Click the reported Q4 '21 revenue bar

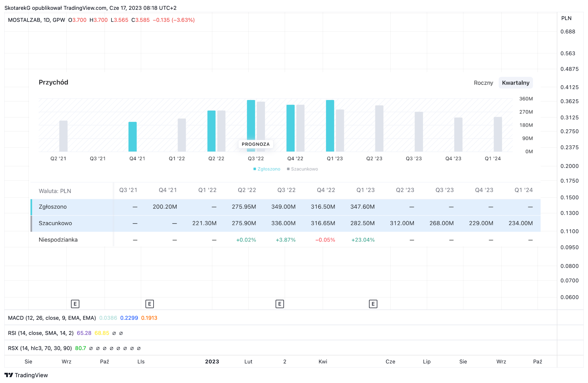click(x=132, y=136)
